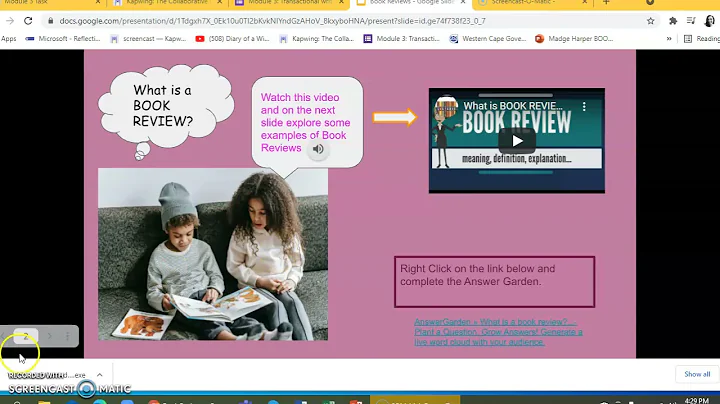The image size is (720, 404).
Task: Click the kids reading photo on the slide
Action: click(213, 254)
